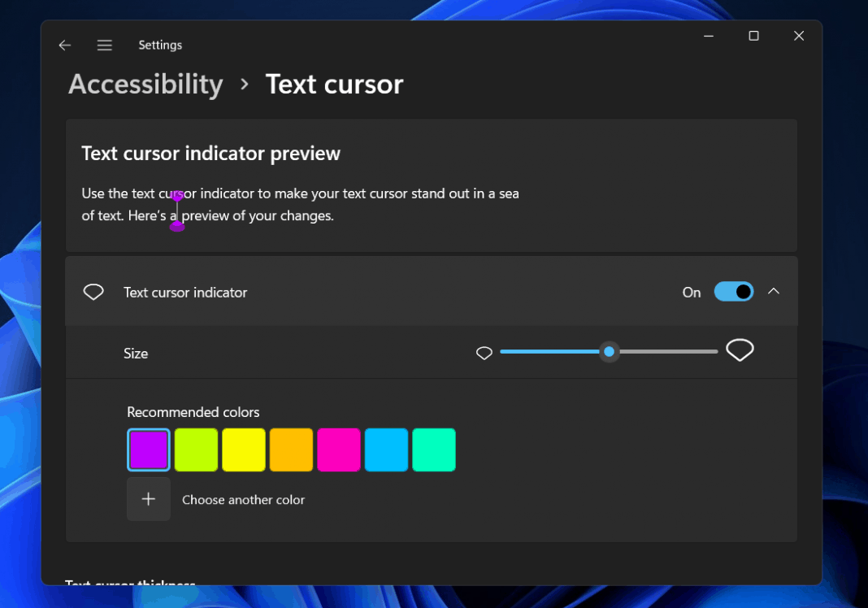Click the text cursor indicator icon beside its label

93,291
